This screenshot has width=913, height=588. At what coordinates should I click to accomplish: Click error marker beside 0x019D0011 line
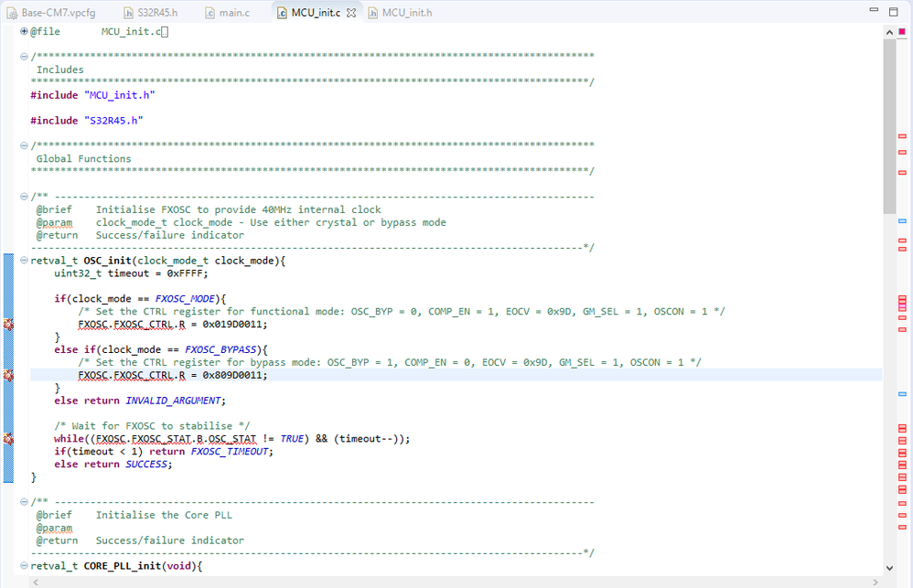(x=8, y=325)
